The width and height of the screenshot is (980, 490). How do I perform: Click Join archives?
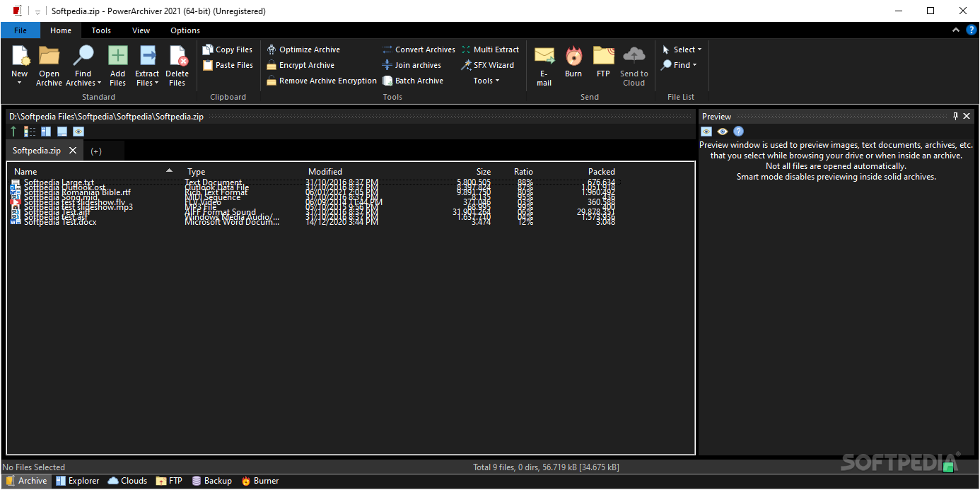pos(412,65)
